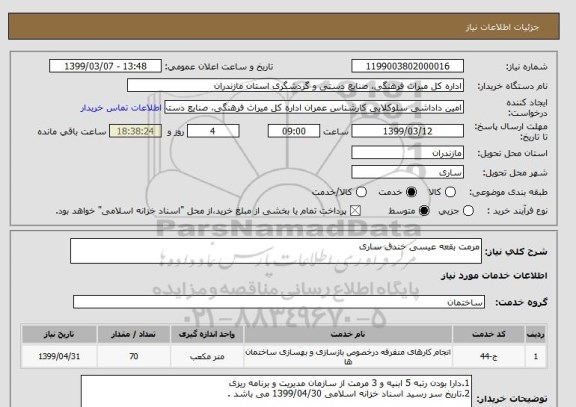
Task: Click the service name cell انجام کارهای متفرقه
Action: [348, 356]
